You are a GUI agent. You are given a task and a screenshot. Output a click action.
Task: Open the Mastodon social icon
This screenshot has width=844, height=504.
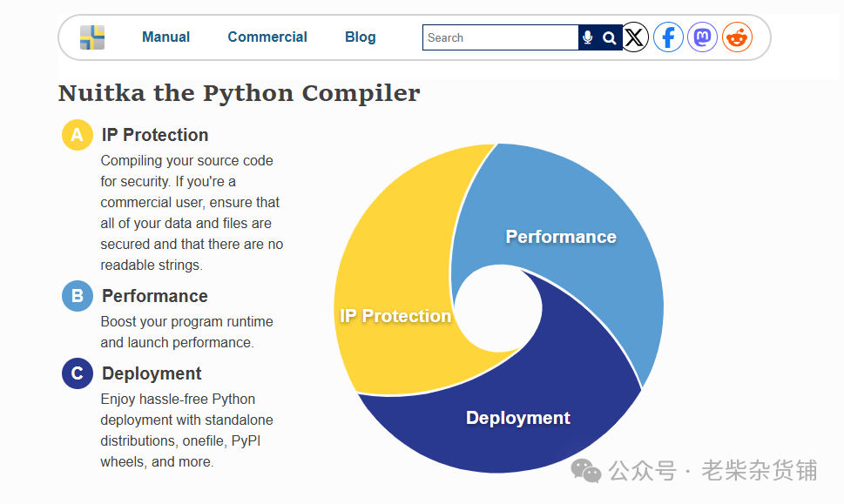coord(702,37)
